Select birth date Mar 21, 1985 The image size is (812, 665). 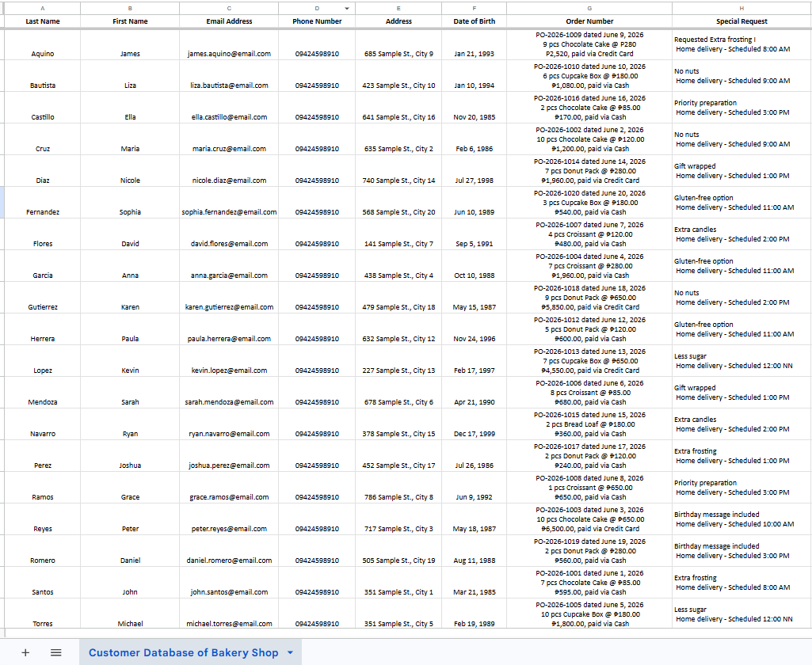tap(474, 583)
